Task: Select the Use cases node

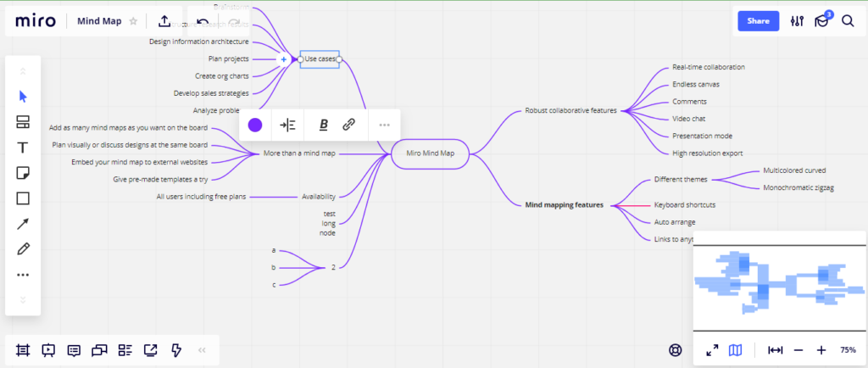Action: click(x=320, y=59)
